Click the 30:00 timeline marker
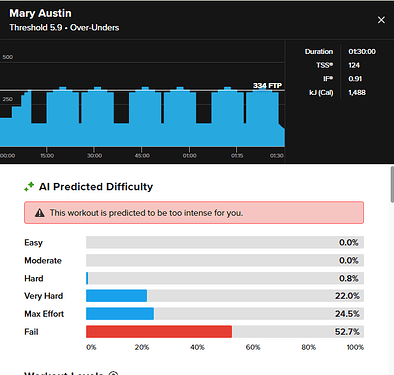This screenshot has width=394, height=375. coord(95,156)
